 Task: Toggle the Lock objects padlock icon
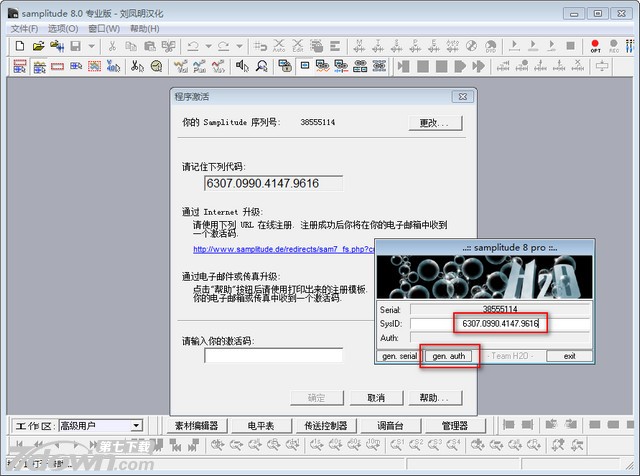pos(284,66)
